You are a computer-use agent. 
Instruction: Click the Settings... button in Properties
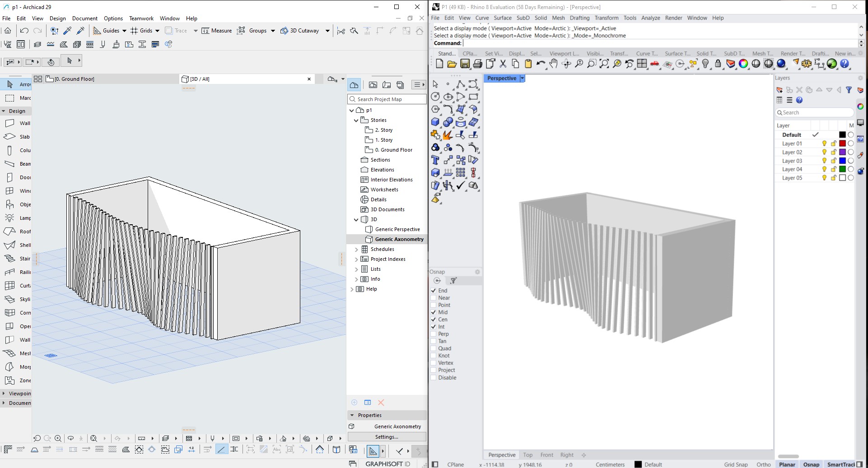point(387,437)
